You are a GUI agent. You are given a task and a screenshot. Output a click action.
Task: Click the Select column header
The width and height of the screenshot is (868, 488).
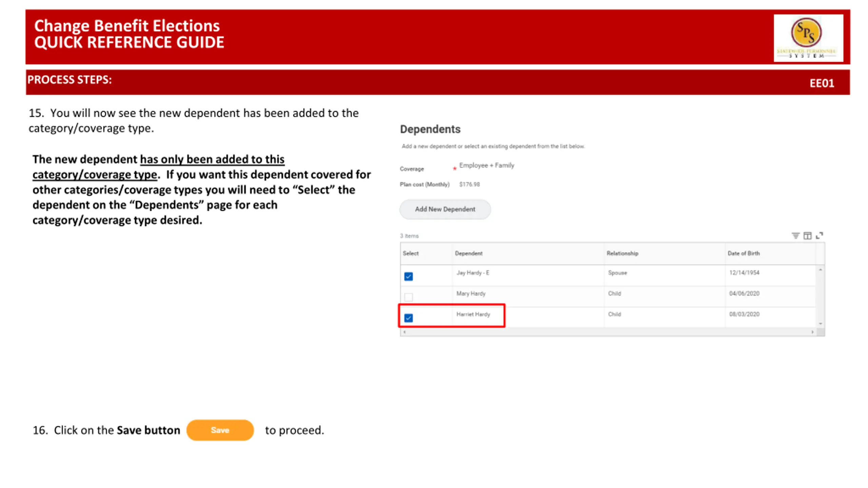[x=411, y=253]
